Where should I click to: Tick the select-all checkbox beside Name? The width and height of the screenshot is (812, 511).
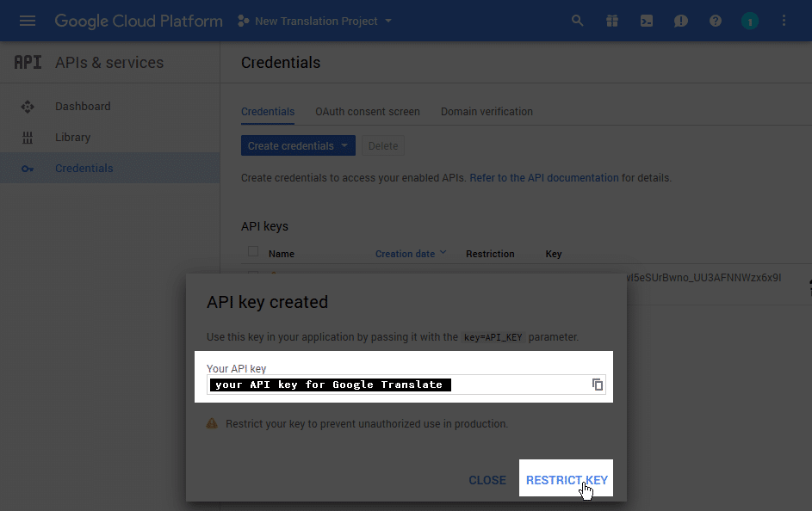tap(252, 251)
